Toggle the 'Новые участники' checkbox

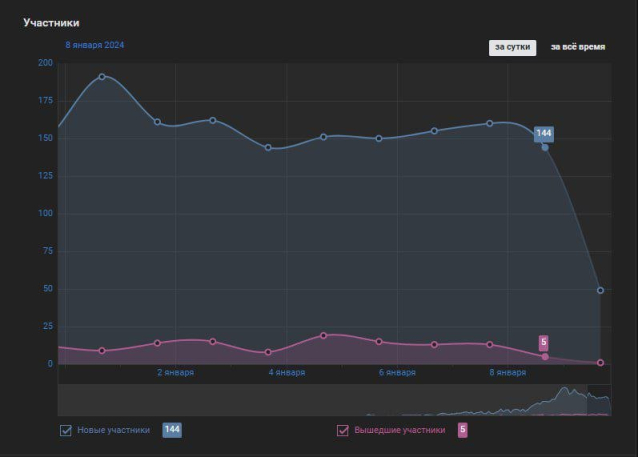tap(66, 430)
